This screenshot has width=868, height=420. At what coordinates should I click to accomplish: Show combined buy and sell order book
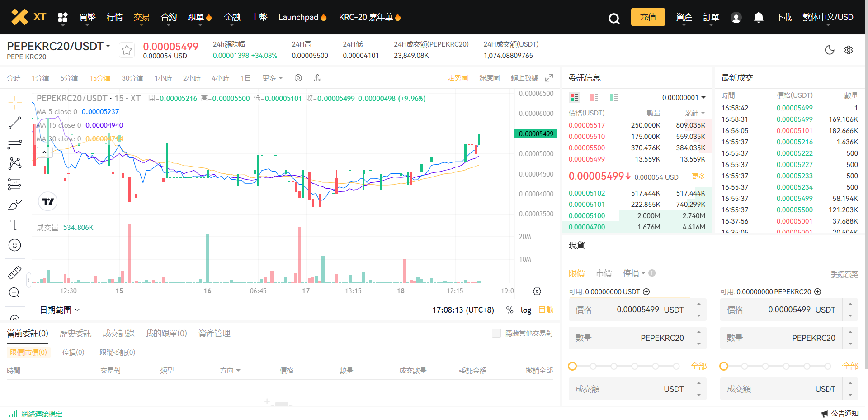click(574, 97)
